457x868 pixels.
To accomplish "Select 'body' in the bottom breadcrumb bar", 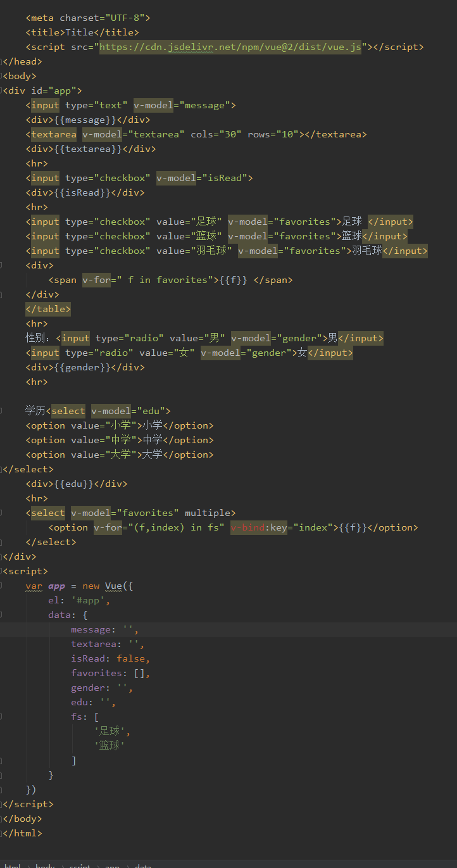I will pos(44,865).
